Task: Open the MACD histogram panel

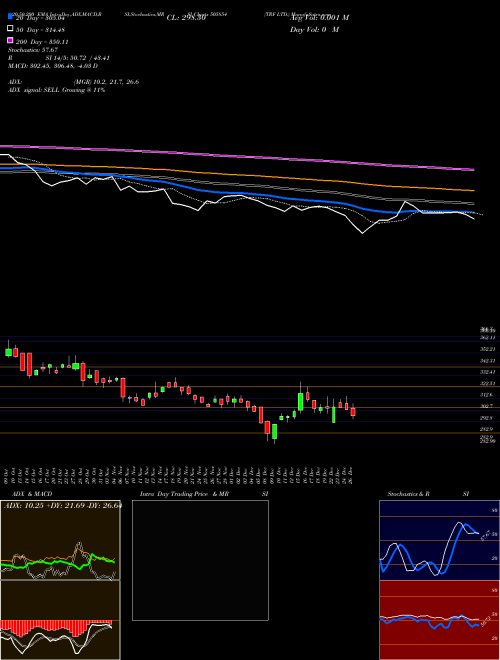Action: [60, 620]
